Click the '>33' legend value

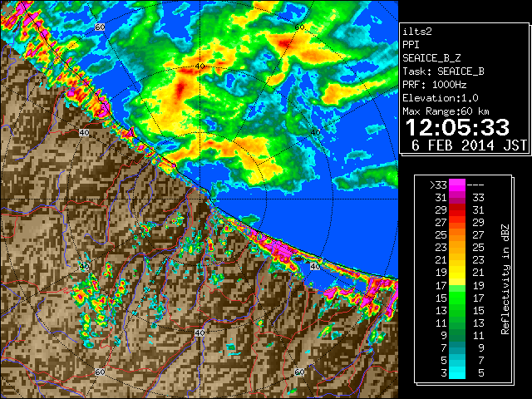point(438,185)
